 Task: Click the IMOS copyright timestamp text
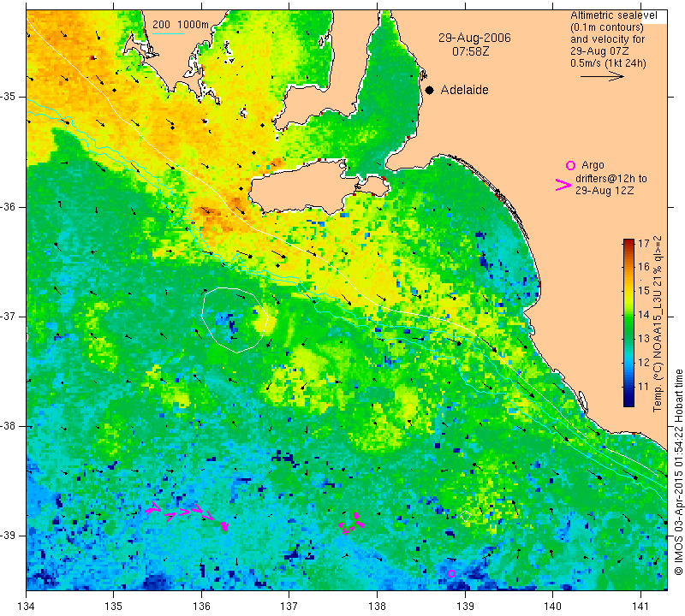tap(678, 471)
